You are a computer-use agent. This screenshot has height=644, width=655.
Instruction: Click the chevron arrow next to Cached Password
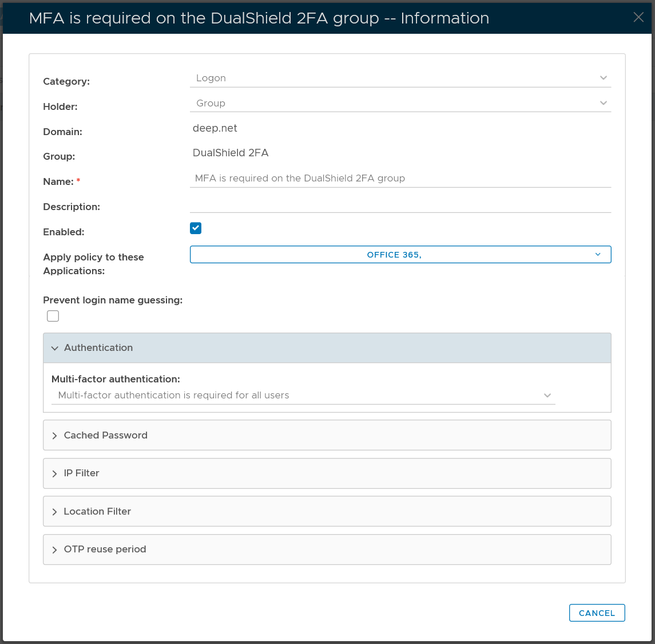click(55, 436)
